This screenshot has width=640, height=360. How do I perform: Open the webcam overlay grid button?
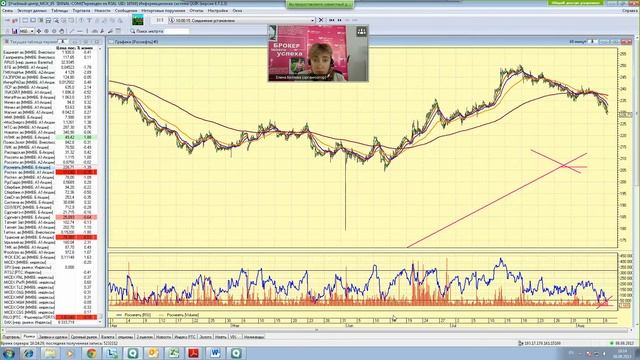click(x=361, y=31)
